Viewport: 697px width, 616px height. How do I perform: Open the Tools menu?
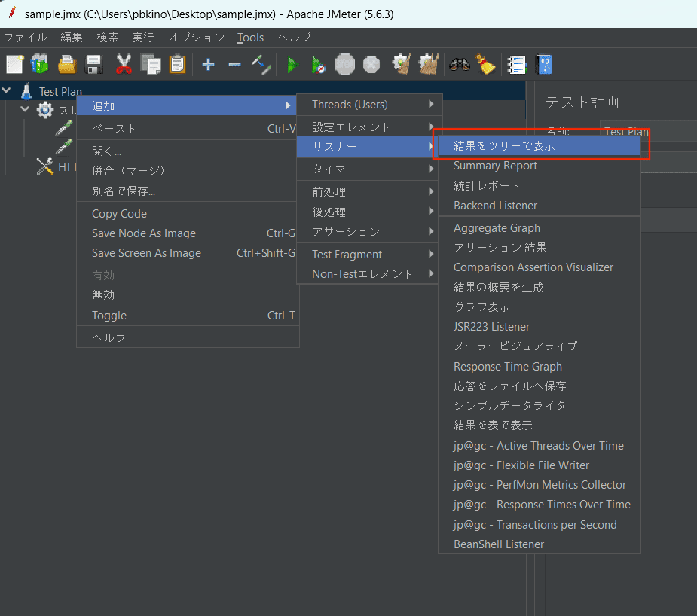point(250,38)
